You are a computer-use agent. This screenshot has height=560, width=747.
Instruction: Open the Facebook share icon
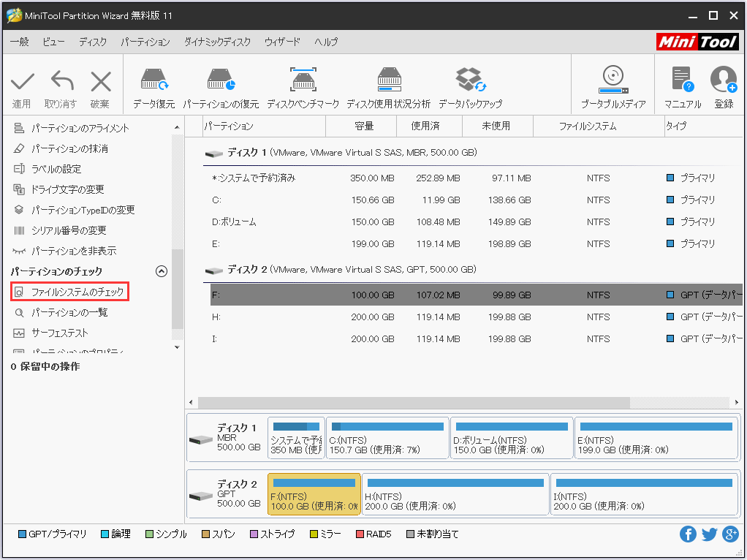coord(688,534)
